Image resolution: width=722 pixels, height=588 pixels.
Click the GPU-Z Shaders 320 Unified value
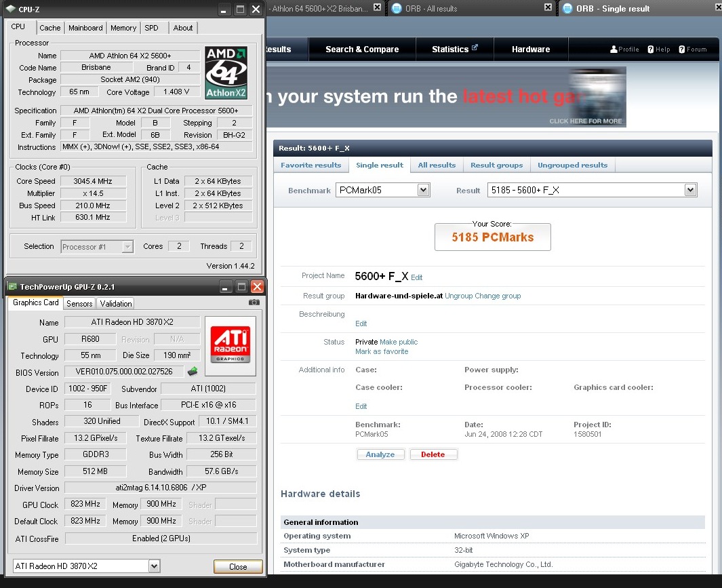click(102, 421)
